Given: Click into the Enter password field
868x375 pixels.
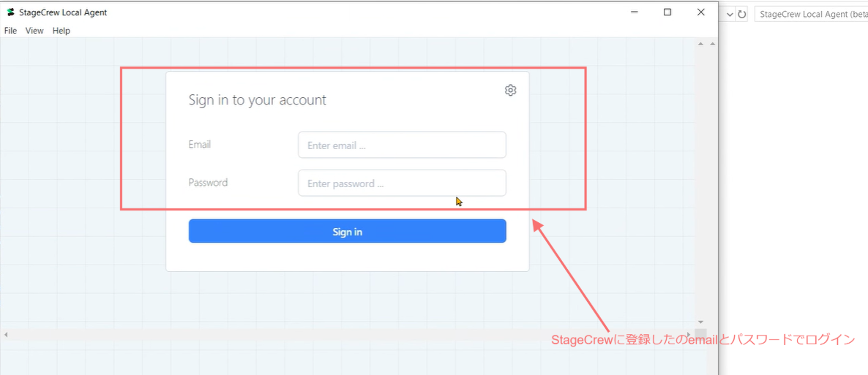Looking at the screenshot, I should tap(402, 183).
